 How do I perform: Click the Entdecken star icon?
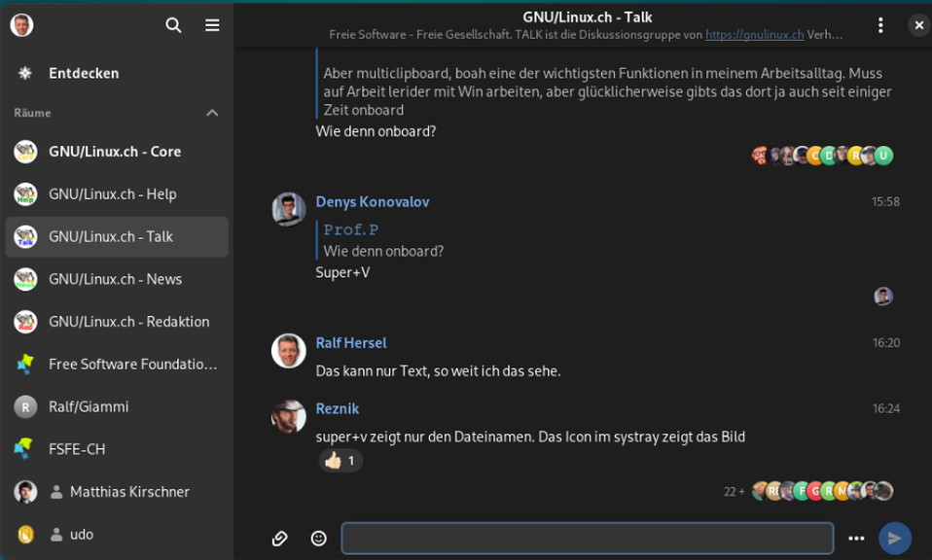click(25, 73)
